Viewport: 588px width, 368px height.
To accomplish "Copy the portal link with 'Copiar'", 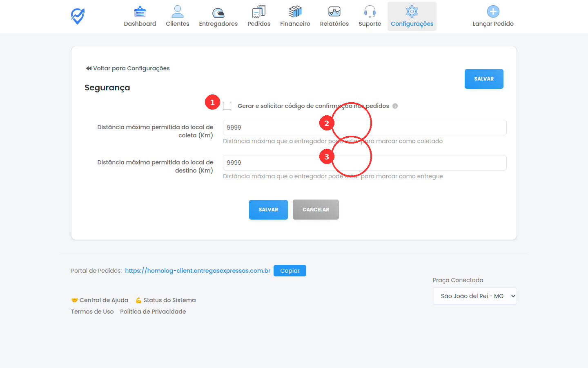I will [290, 270].
